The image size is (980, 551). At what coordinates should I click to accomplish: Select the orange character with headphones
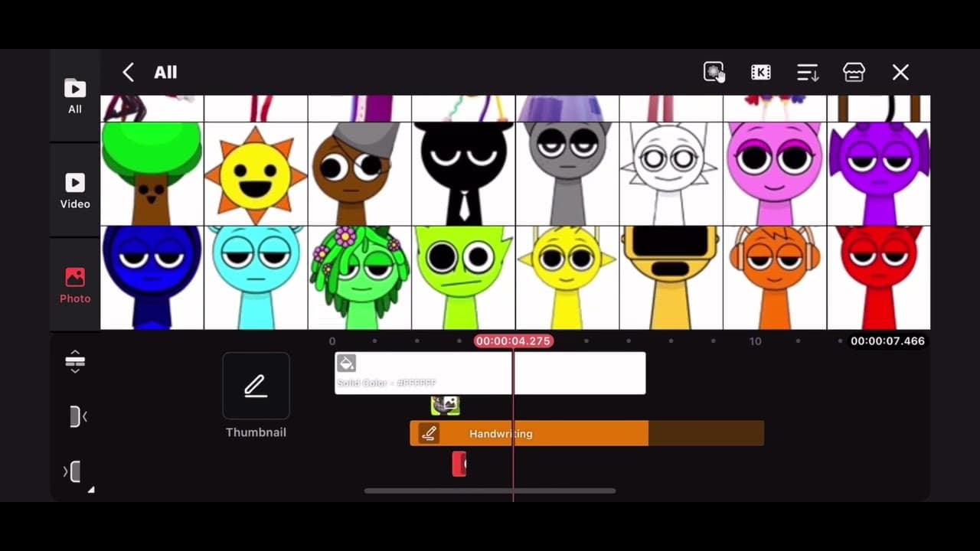[775, 278]
